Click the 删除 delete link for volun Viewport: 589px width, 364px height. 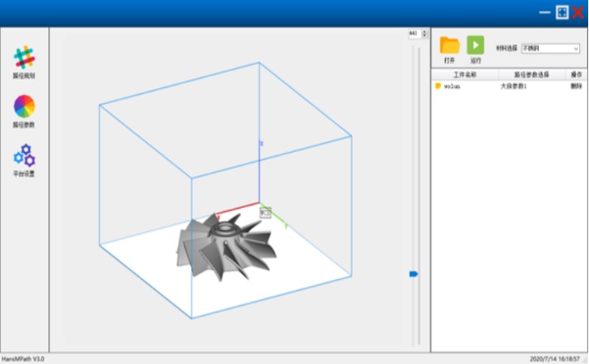click(576, 86)
